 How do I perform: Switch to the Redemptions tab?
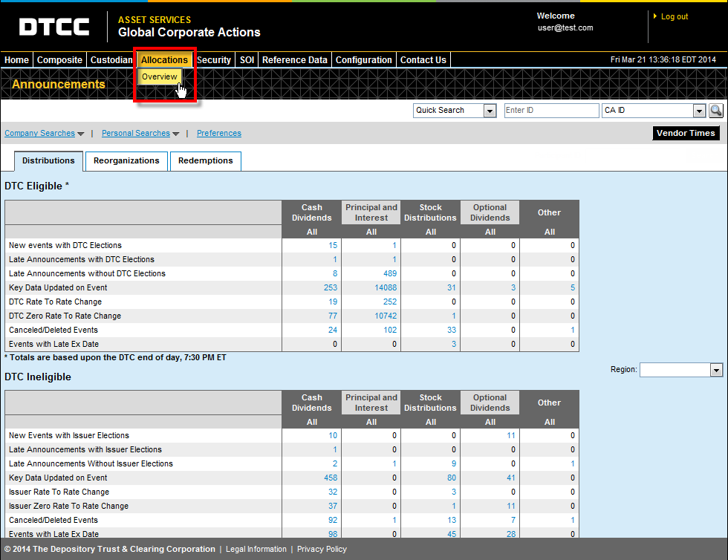205,160
